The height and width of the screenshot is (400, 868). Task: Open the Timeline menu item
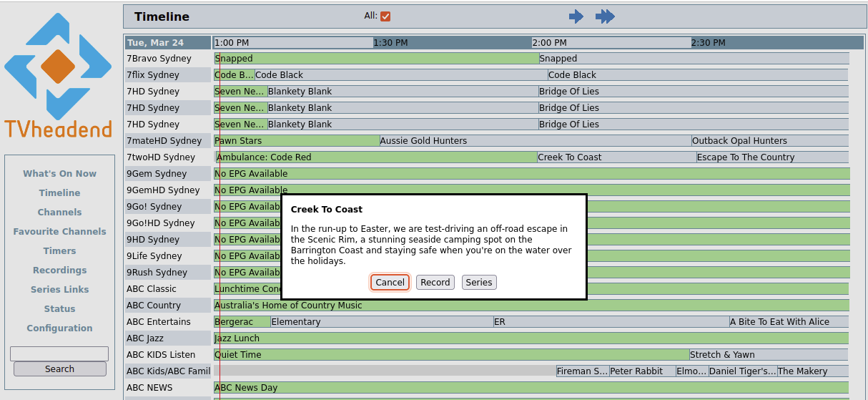[59, 192]
